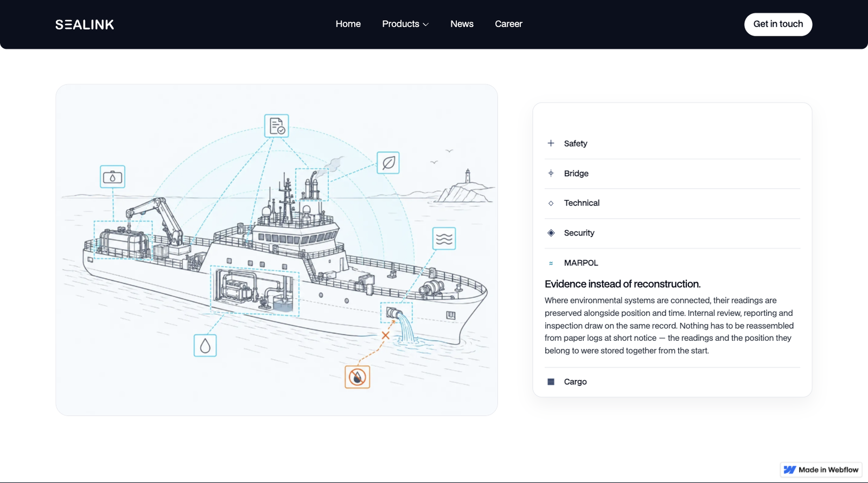This screenshot has height=483, width=868.
Task: Click the SEALINK logo
Action: (85, 24)
